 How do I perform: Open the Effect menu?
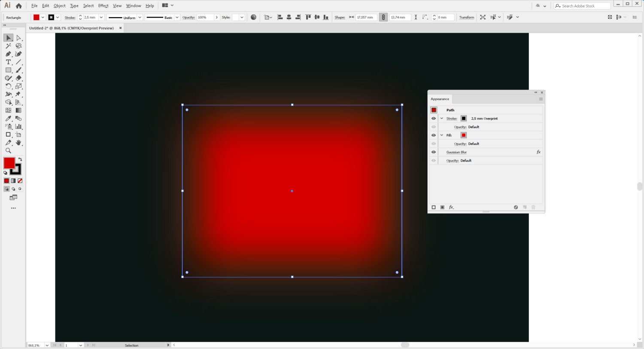(x=103, y=6)
